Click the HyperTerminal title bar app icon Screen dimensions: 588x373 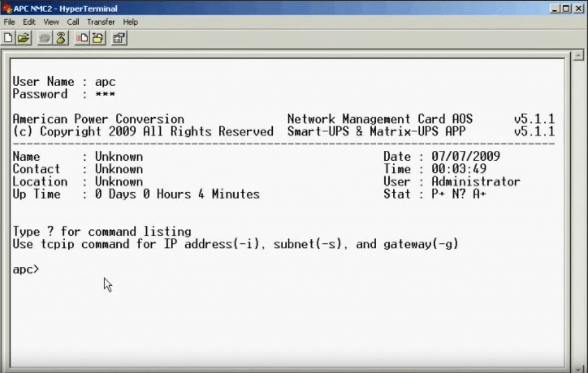[7, 8]
